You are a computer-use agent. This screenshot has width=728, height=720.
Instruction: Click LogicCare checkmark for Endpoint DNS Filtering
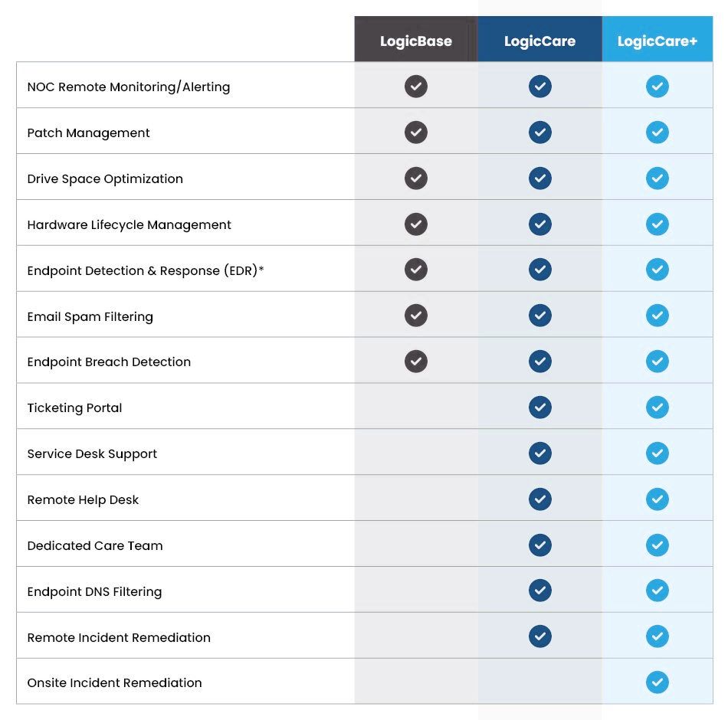tap(540, 591)
